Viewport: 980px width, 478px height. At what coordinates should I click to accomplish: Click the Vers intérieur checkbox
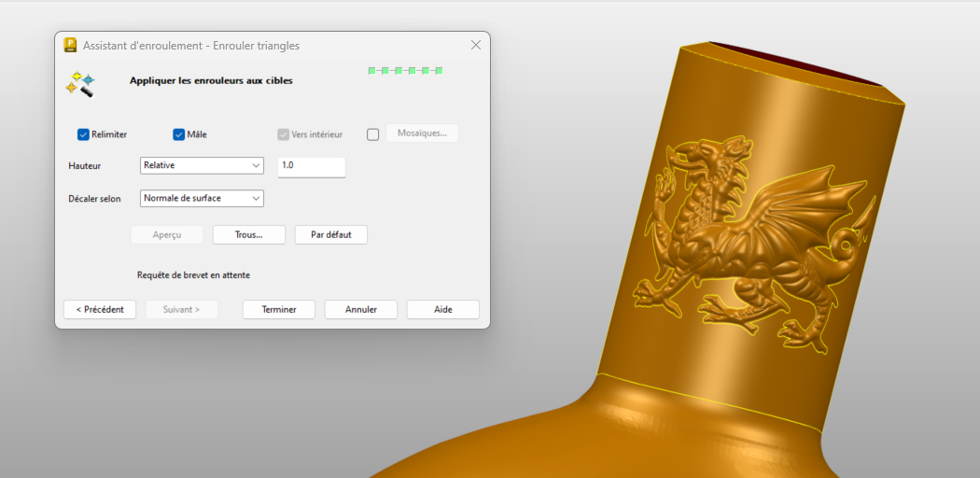[283, 134]
